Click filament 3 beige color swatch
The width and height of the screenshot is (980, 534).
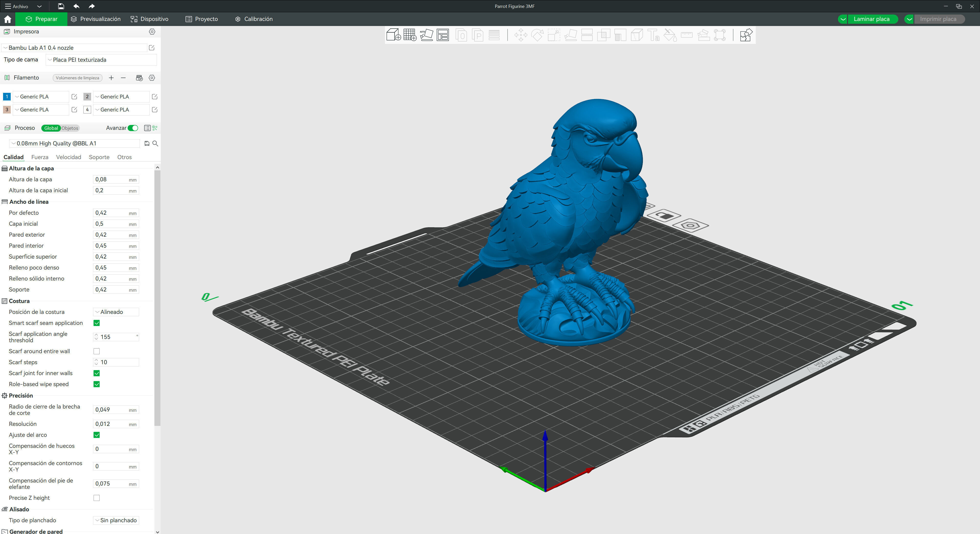[x=7, y=109]
